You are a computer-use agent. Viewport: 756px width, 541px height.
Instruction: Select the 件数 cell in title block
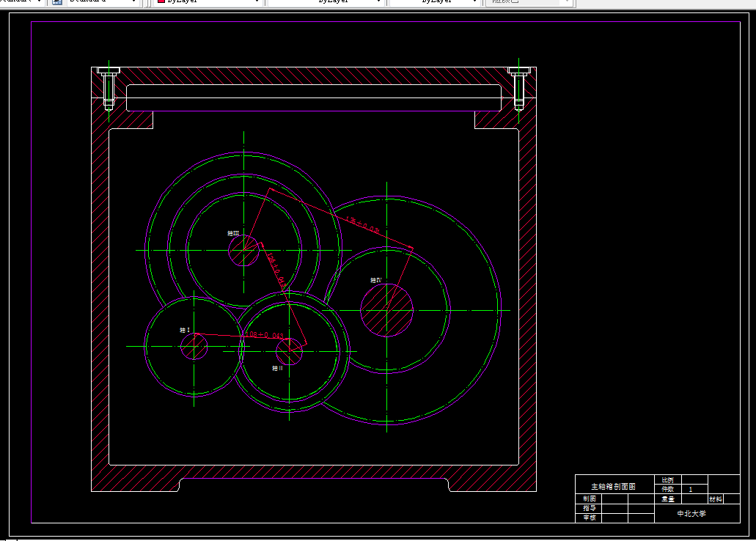pyautogui.click(x=668, y=489)
